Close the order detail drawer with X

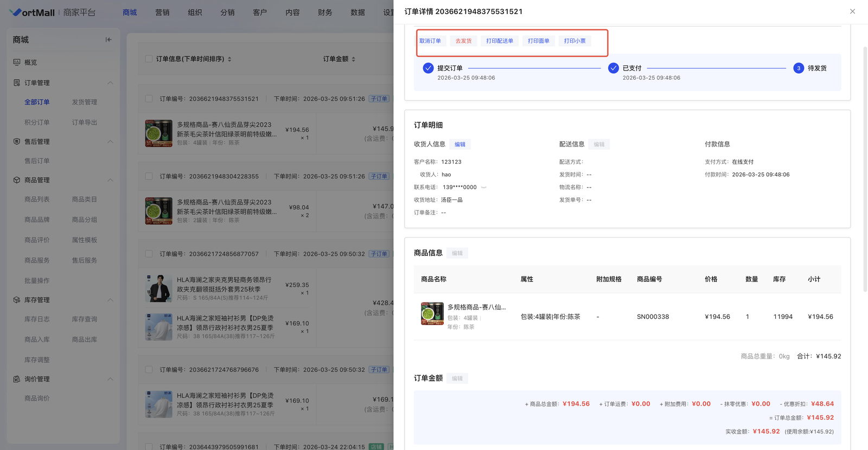click(x=852, y=11)
